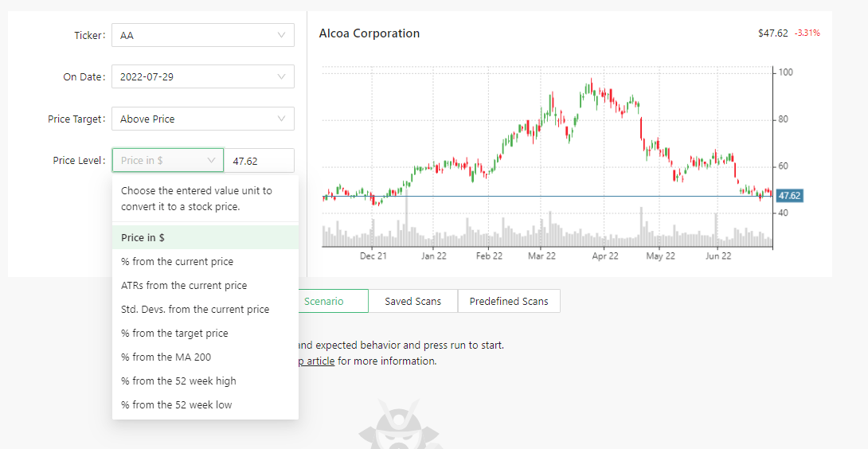Open the Saved Scans tab

[x=413, y=301]
